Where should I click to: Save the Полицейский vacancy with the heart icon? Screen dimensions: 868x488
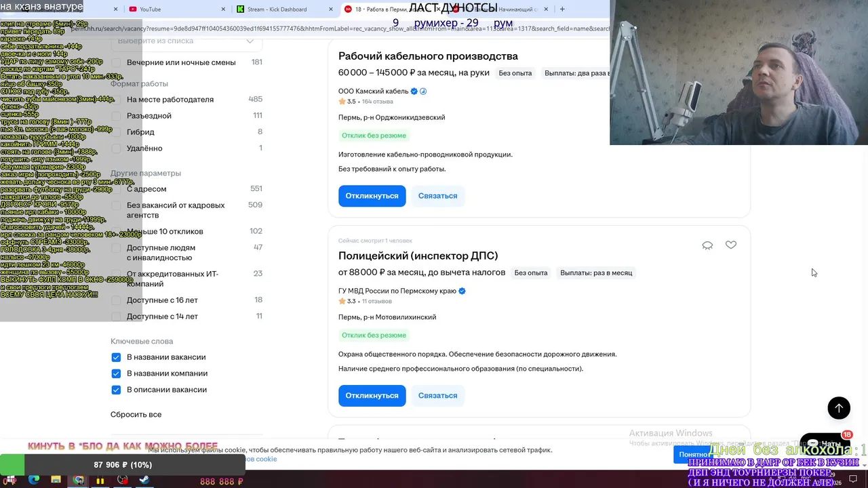[731, 245]
